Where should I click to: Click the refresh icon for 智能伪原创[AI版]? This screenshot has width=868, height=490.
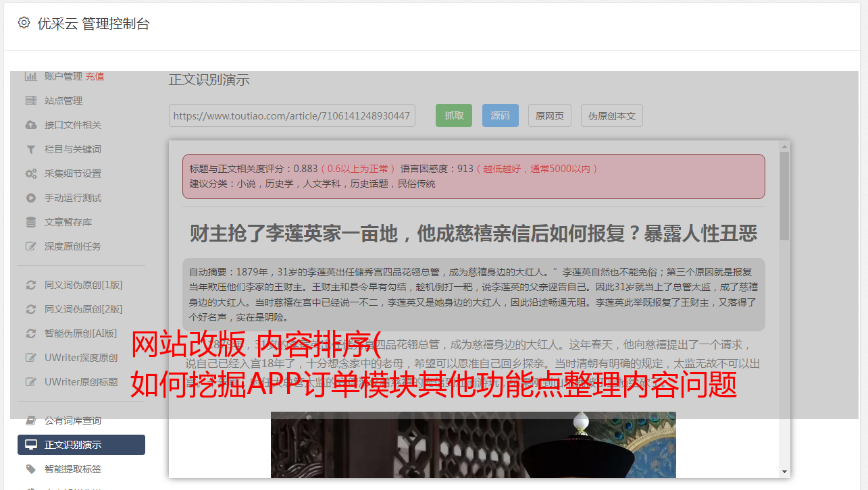(31, 333)
